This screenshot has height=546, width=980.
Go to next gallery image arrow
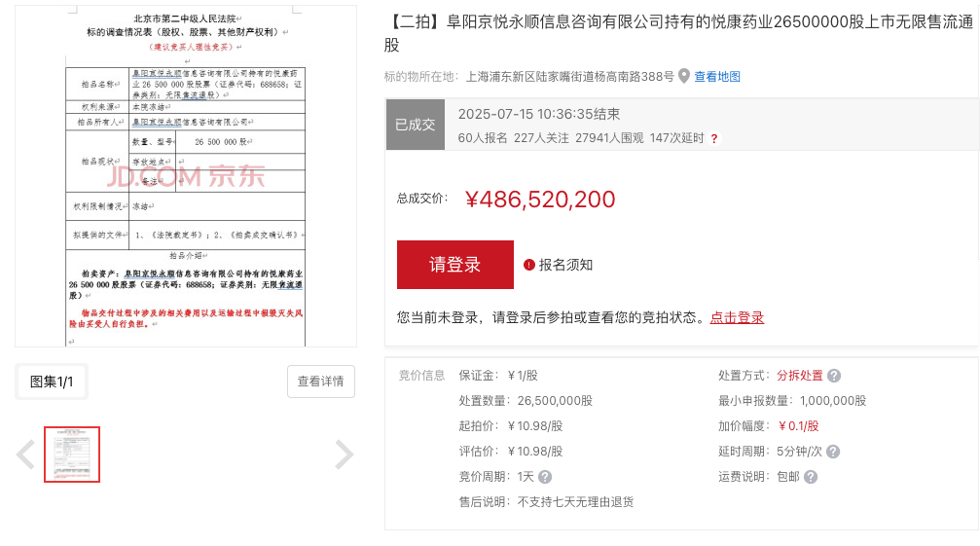click(x=345, y=455)
